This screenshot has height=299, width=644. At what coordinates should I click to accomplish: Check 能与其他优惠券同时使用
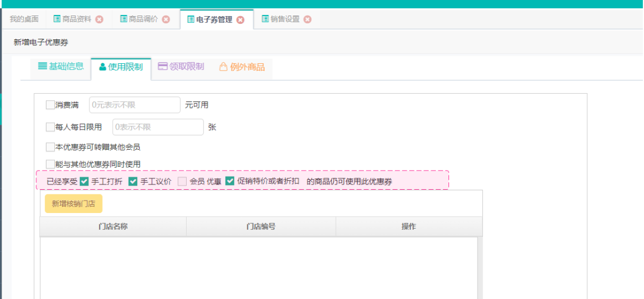(x=50, y=164)
